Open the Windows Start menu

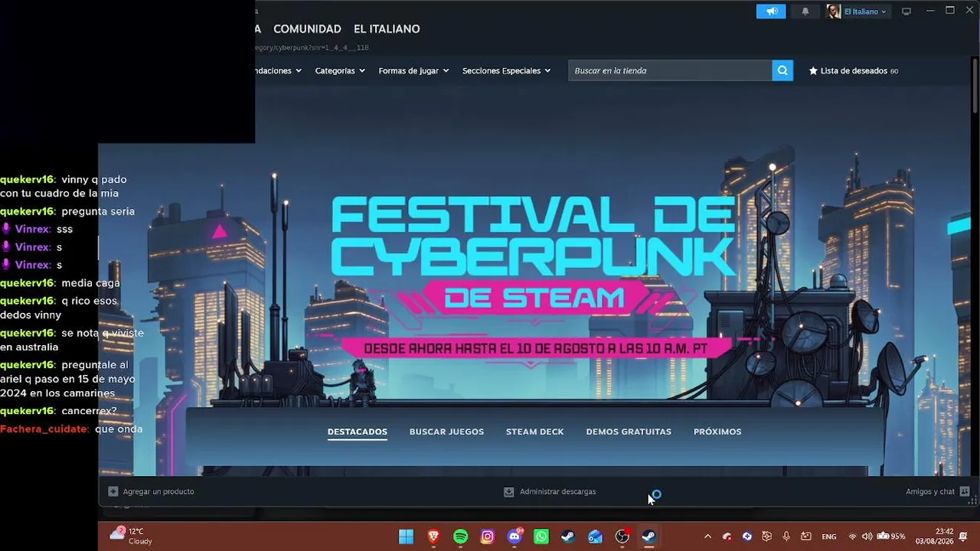coord(406,536)
